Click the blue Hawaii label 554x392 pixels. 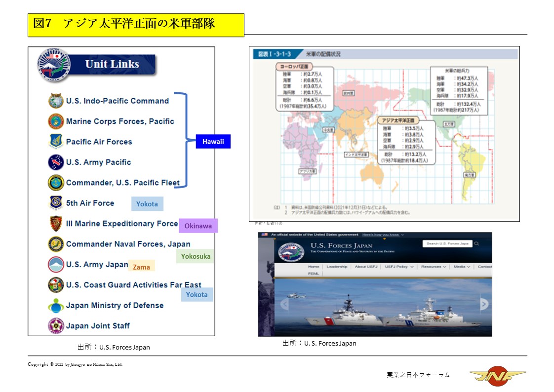coord(213,141)
